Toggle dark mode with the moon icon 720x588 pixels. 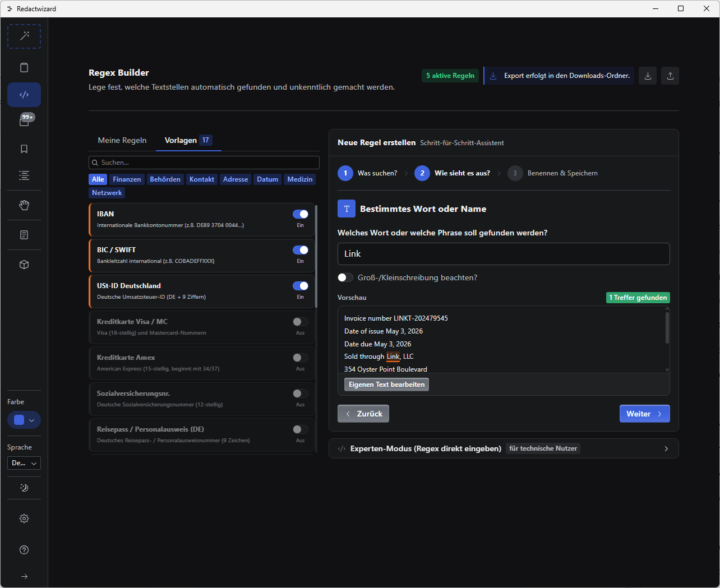(24, 488)
